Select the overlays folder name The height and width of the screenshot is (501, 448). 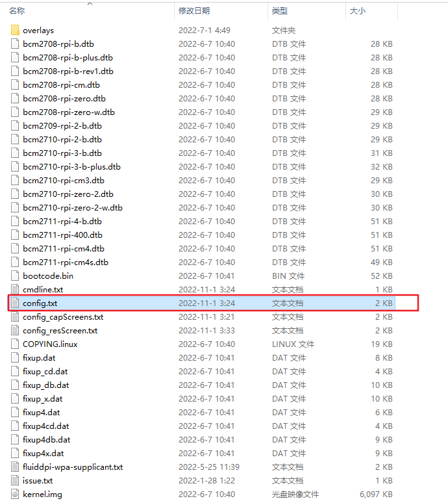[x=38, y=31]
